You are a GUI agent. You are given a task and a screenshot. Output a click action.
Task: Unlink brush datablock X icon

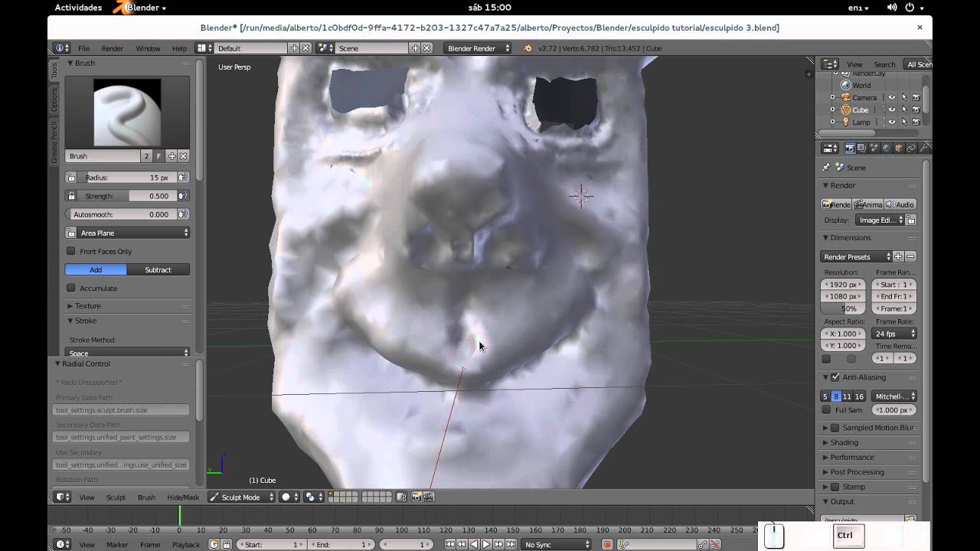(183, 156)
